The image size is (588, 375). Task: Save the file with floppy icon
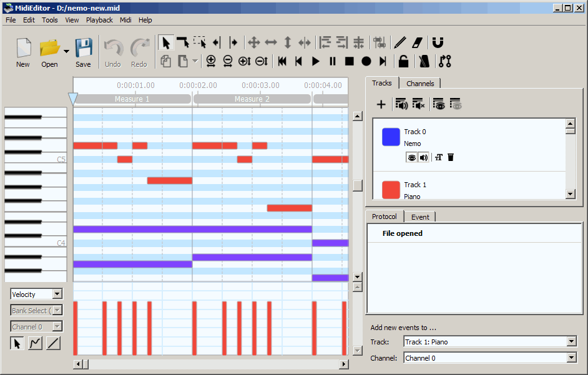click(83, 52)
